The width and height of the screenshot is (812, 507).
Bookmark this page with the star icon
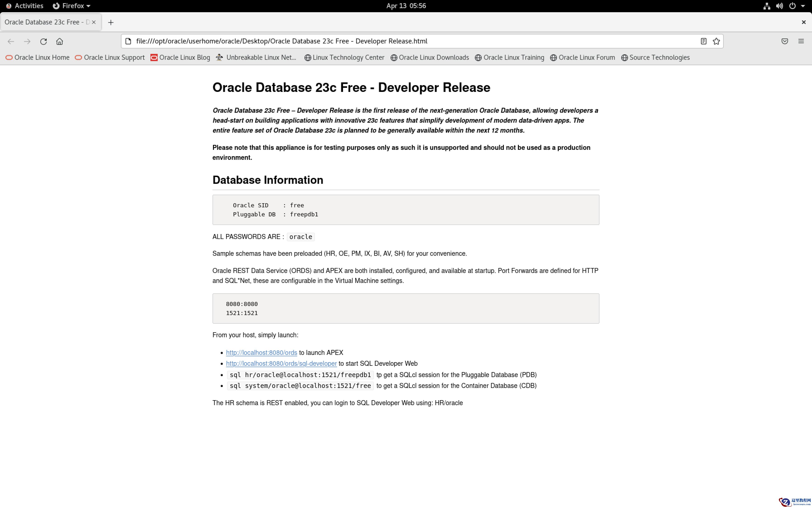[716, 41]
